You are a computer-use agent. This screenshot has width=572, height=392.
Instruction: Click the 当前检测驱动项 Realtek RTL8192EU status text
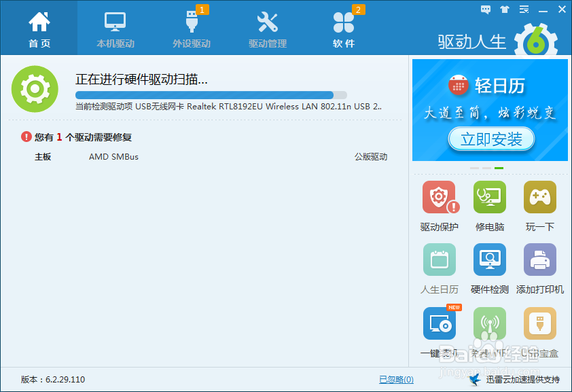[x=228, y=107]
